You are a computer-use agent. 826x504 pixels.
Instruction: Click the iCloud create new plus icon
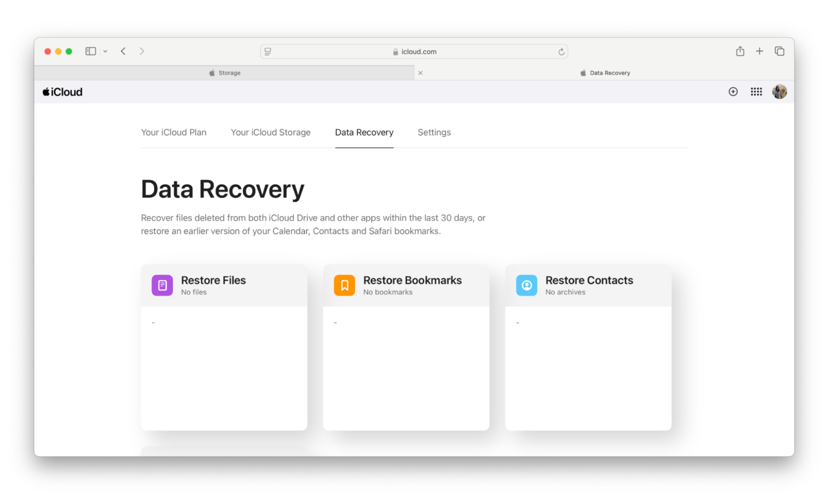[x=733, y=92]
